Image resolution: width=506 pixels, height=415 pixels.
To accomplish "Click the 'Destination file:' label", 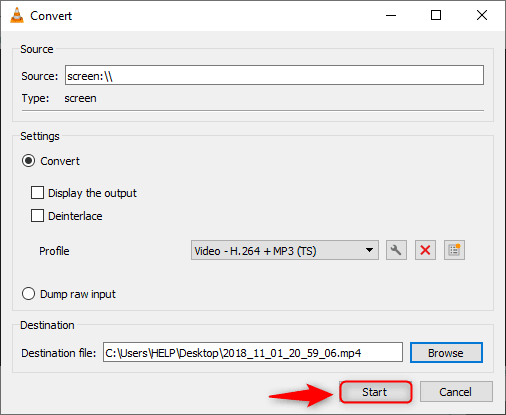I will click(x=58, y=353).
